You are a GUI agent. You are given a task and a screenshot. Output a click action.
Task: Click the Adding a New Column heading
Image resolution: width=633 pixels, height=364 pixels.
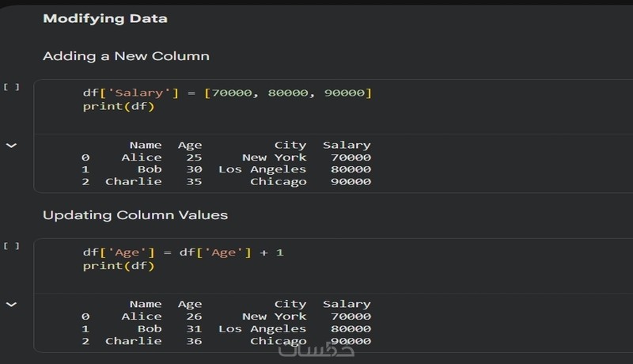(x=126, y=56)
